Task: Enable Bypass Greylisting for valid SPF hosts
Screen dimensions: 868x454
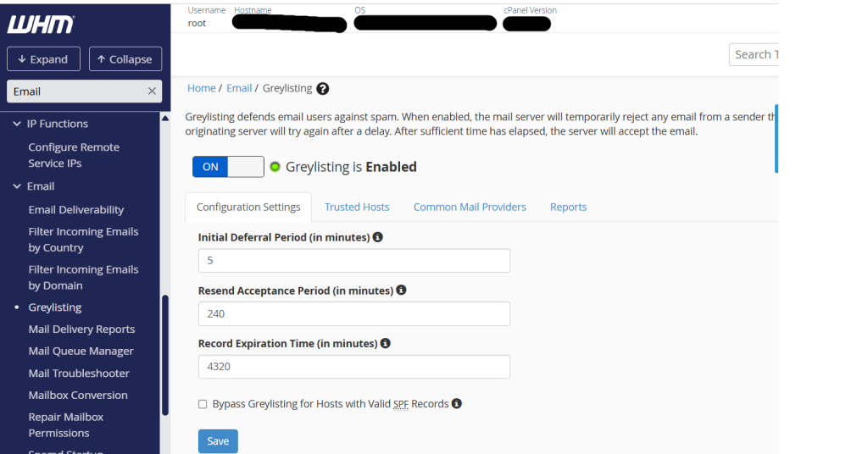Action: point(203,404)
